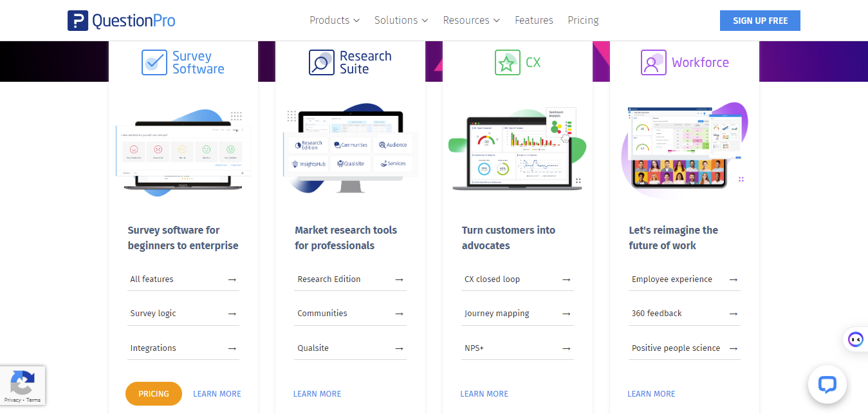Click the CX star icon

point(508,62)
